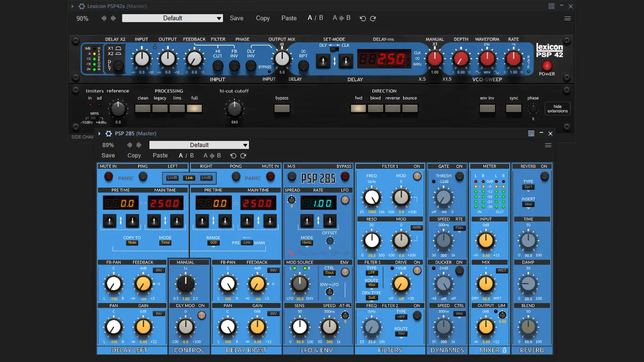
Task: Go to next preset in PSP 285
Action: click(x=139, y=145)
